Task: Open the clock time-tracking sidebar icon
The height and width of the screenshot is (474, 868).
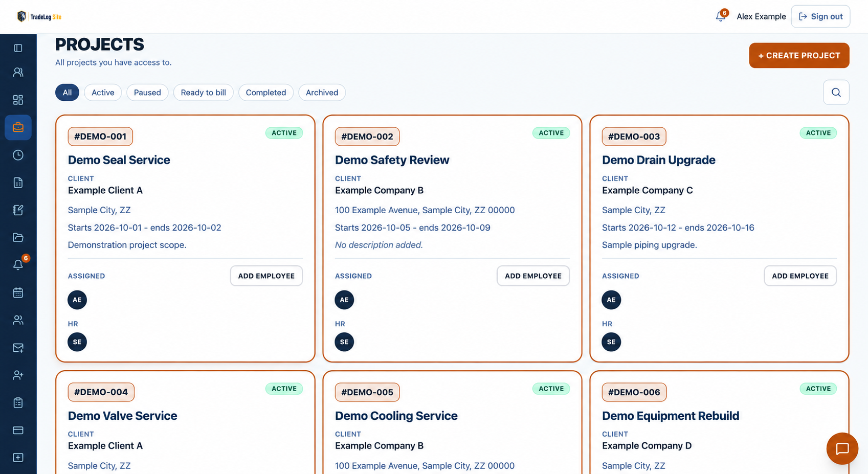Action: point(18,155)
